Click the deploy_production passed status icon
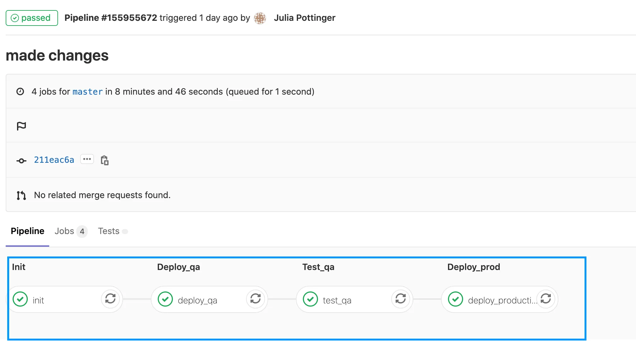 pyautogui.click(x=456, y=299)
